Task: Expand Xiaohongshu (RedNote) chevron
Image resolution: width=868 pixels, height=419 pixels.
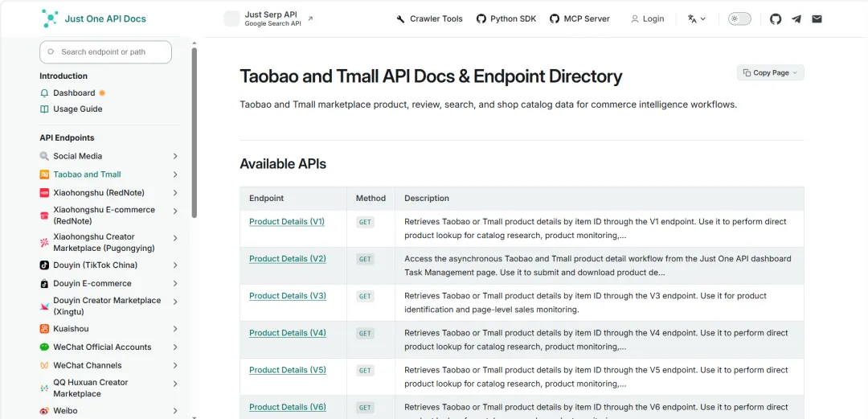Action: [x=175, y=193]
